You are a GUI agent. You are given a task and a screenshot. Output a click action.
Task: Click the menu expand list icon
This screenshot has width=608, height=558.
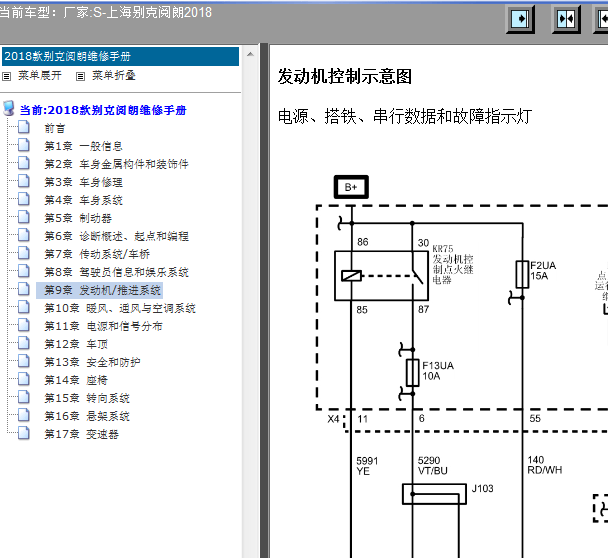pos(6,76)
